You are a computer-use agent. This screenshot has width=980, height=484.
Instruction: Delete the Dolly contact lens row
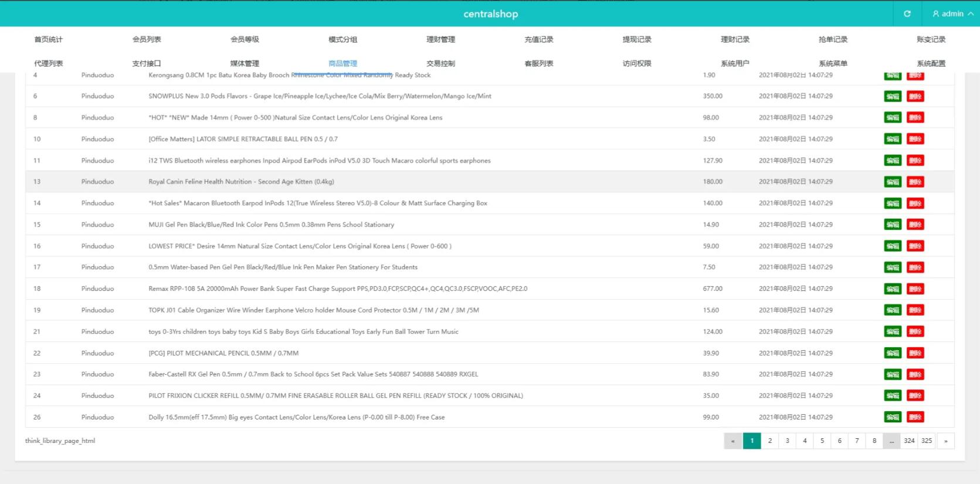[x=915, y=417]
